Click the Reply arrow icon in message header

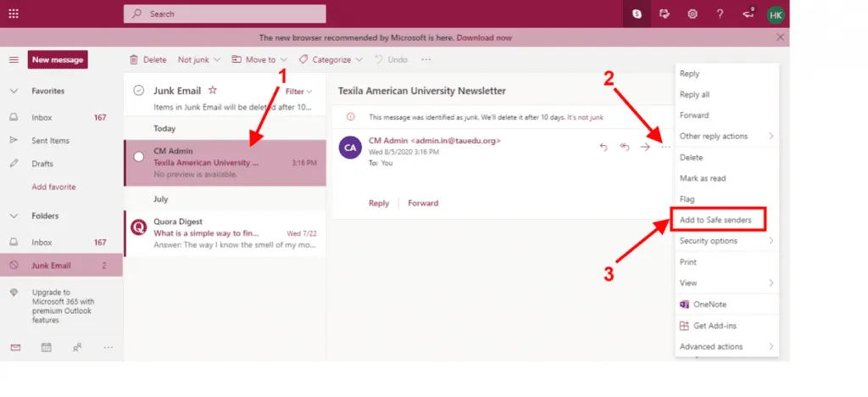point(604,147)
